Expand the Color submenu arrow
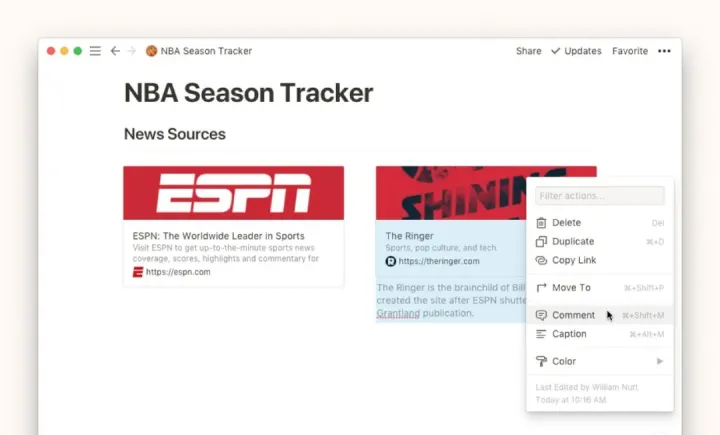 659,361
